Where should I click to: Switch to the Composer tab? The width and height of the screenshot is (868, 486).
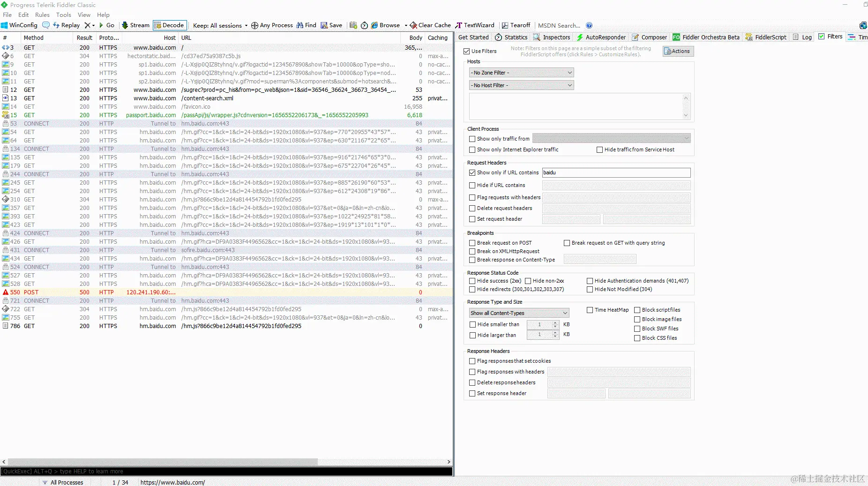(649, 37)
